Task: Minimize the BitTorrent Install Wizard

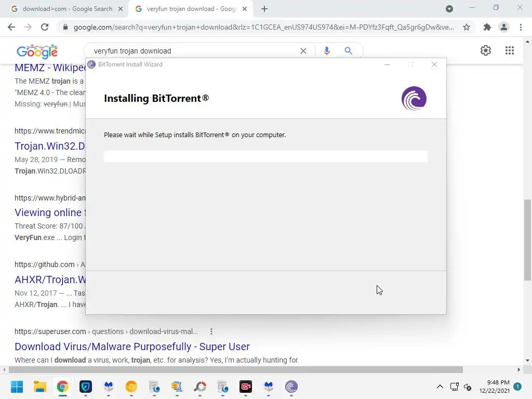Action: coord(387,64)
